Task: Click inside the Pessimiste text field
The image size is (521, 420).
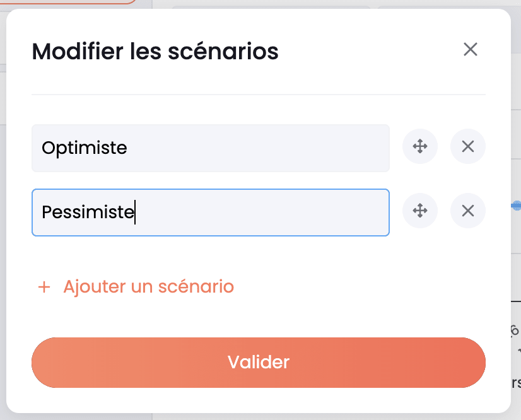Action: (x=211, y=213)
